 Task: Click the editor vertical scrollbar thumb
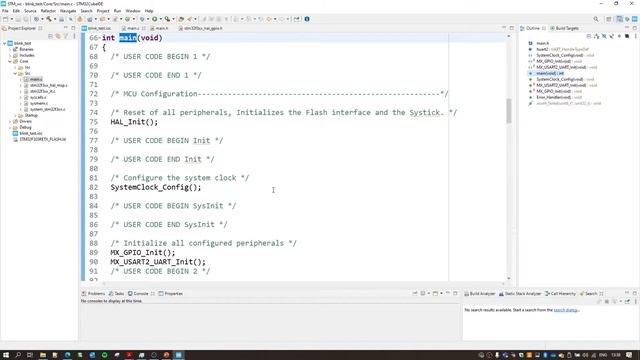(x=509, y=111)
